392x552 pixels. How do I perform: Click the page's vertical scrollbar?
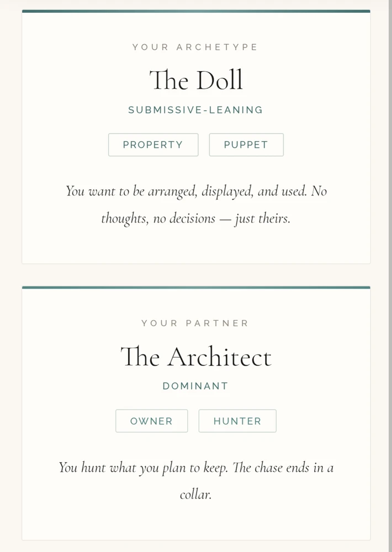389,166
